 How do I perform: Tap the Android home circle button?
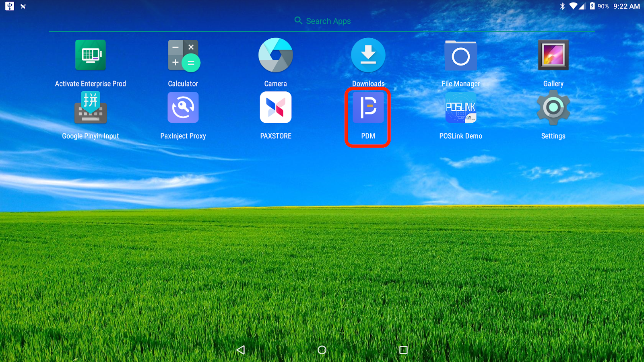(x=322, y=350)
